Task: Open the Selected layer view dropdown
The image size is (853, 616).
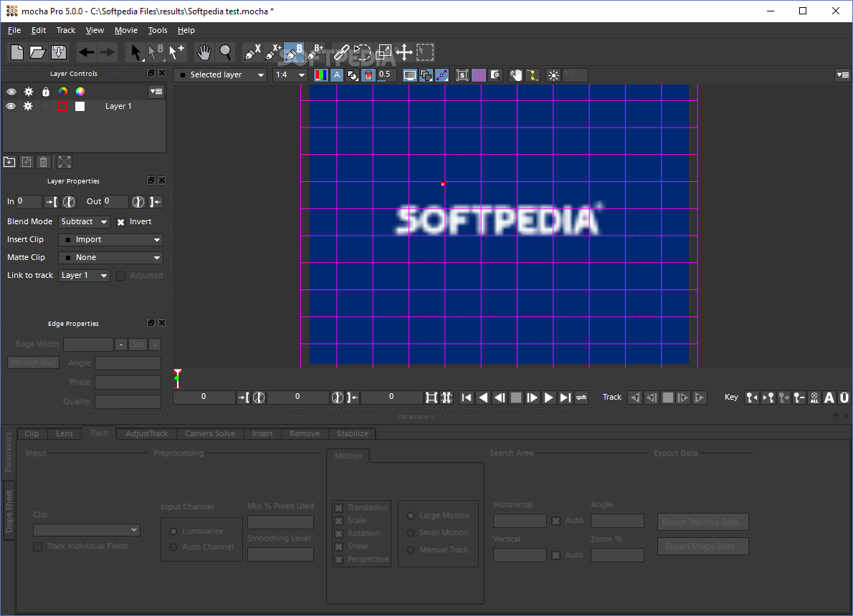Action: pyautogui.click(x=220, y=75)
